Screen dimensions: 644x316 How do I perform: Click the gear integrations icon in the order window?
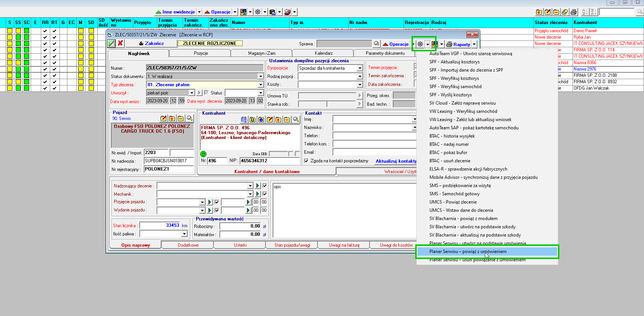click(x=420, y=44)
